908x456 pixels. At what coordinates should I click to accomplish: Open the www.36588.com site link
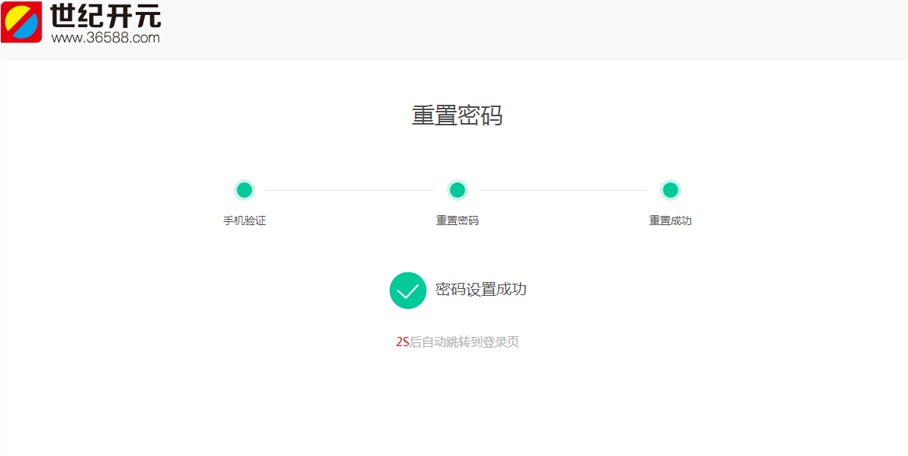(x=105, y=38)
